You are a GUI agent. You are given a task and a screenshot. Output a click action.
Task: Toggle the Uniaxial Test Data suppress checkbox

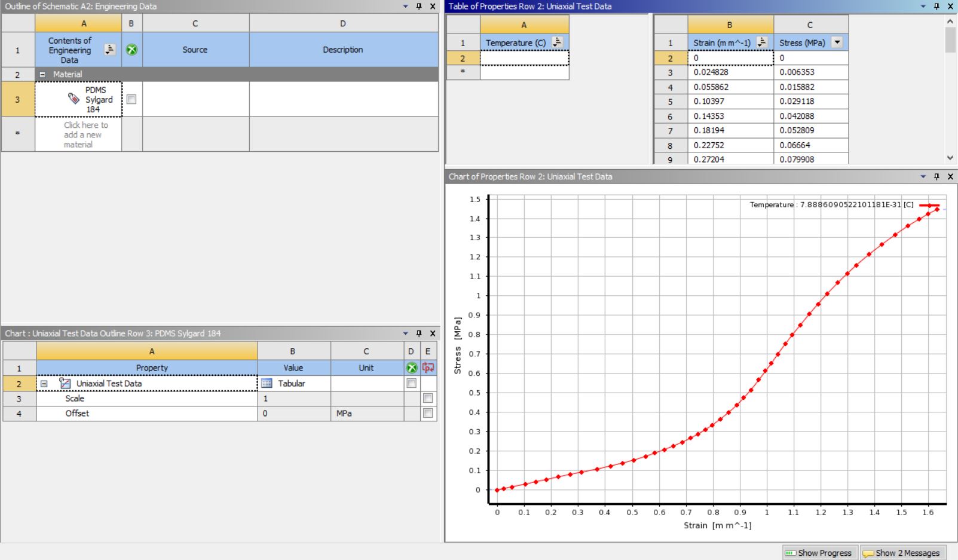[x=411, y=383]
